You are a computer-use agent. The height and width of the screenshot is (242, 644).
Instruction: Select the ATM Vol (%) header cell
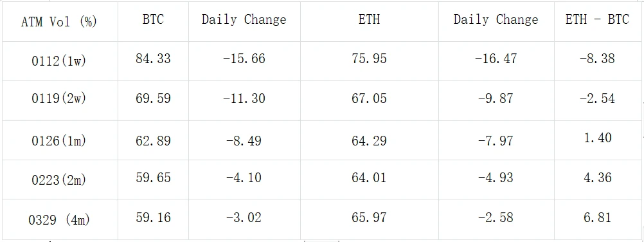tap(58, 21)
